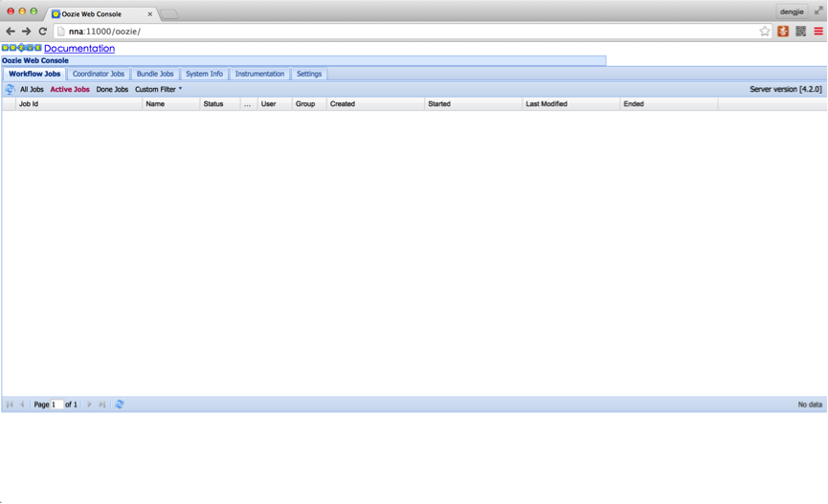Open the Bundle Jobs tab
Viewport: 828px width, 504px height.
click(155, 74)
